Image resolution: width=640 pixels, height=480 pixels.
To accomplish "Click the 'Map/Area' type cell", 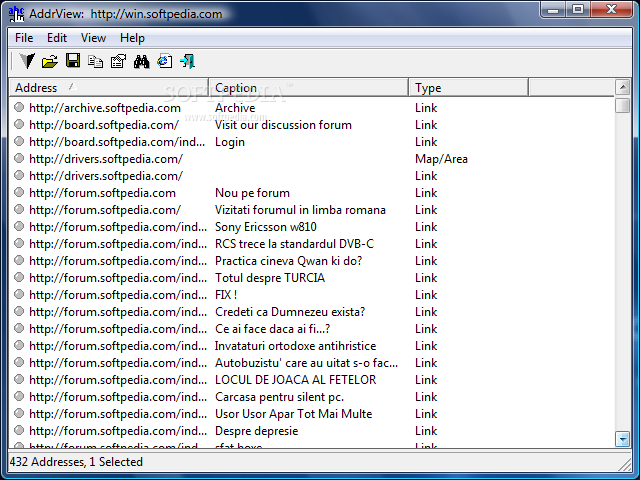I will [x=441, y=159].
